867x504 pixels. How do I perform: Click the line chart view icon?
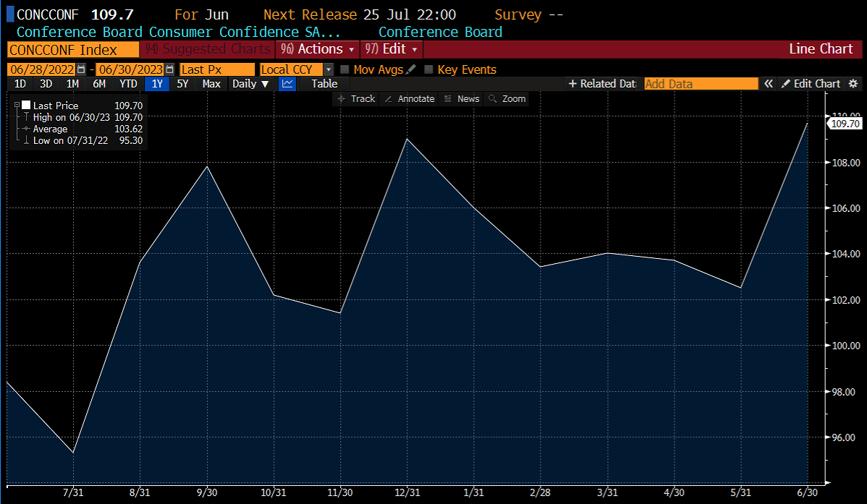tap(287, 84)
